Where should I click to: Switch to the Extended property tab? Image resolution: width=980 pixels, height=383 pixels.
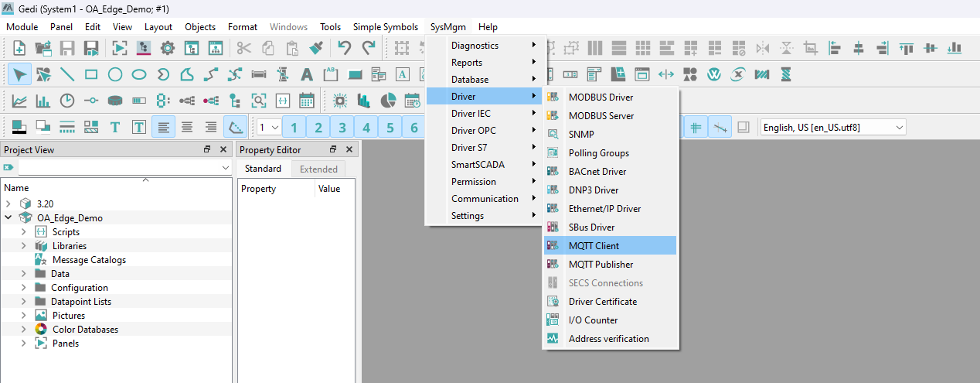pos(318,169)
